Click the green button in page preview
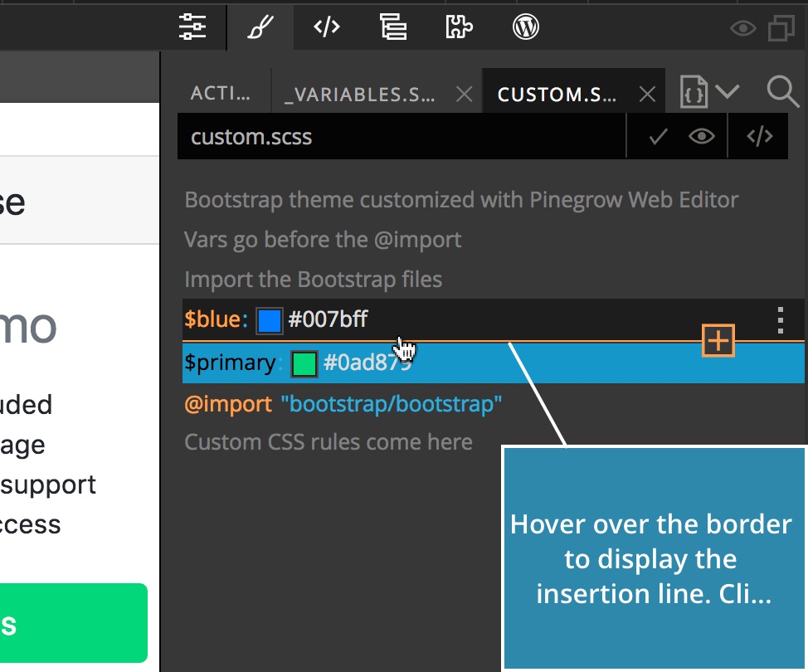Viewport: 808px width, 672px height. pos(74,623)
